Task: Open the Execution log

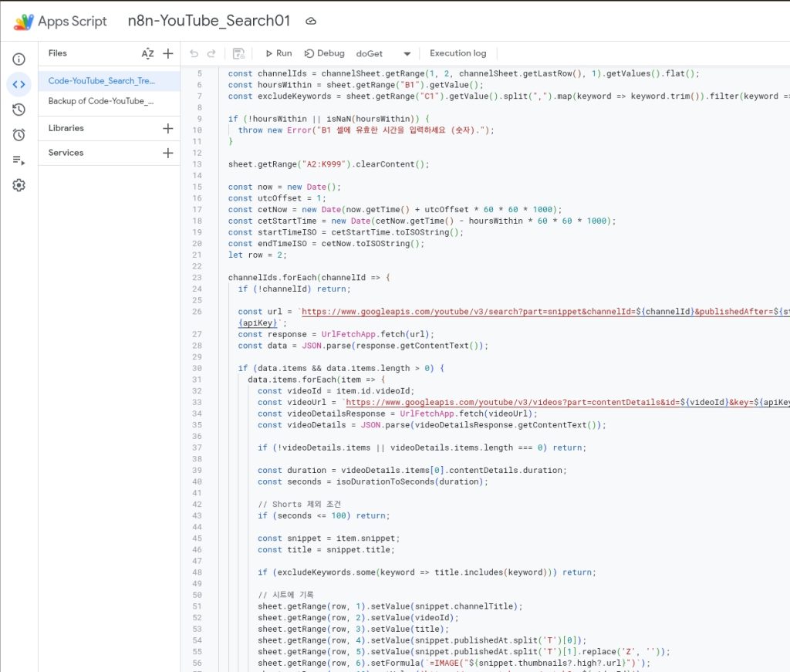Action: tap(457, 53)
